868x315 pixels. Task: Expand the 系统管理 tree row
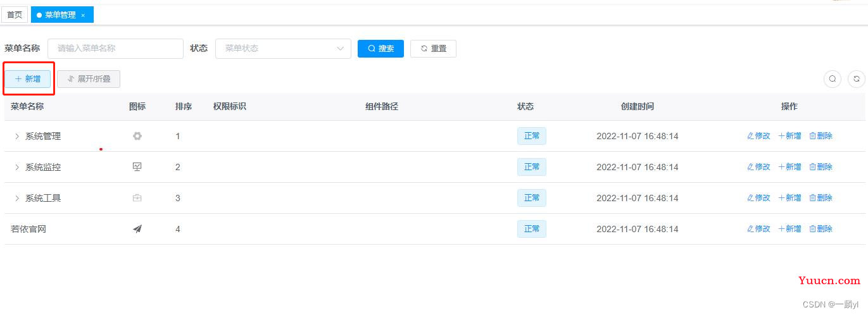point(17,136)
